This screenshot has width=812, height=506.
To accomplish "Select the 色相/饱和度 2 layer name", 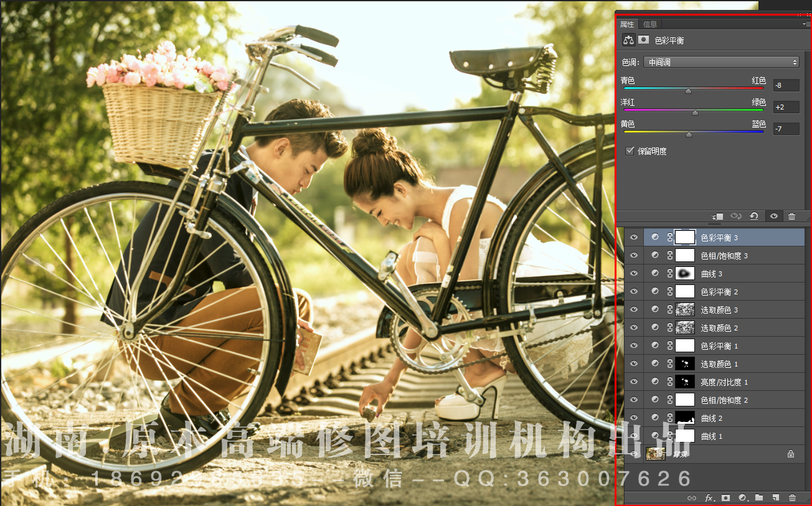I will (x=724, y=400).
